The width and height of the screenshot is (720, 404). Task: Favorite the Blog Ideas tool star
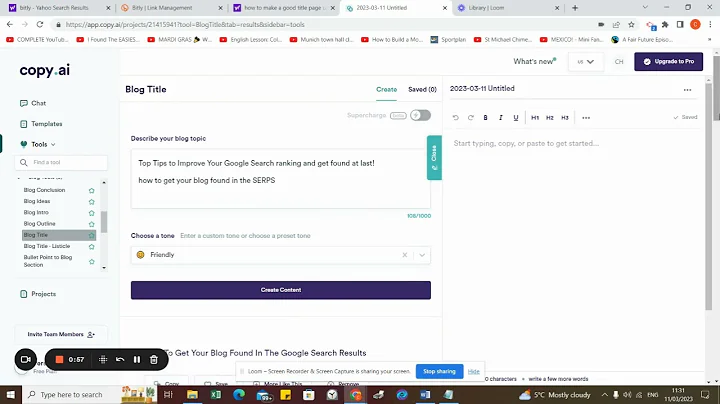pos(91,202)
